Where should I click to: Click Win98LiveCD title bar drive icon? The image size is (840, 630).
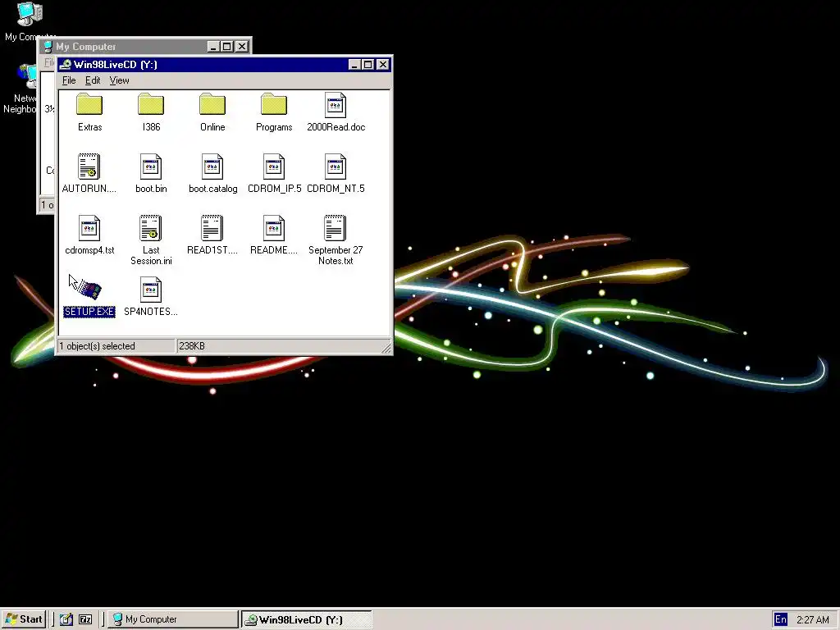click(66, 65)
